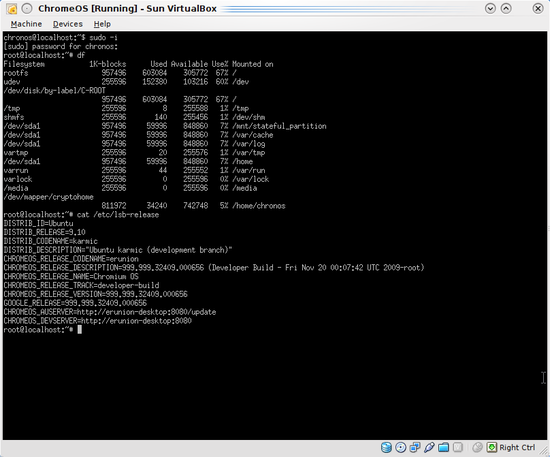Screen dimensions: 550x457
Task: Click the 'DISTRIB_RELEASE=9.10' line
Action: (45, 232)
